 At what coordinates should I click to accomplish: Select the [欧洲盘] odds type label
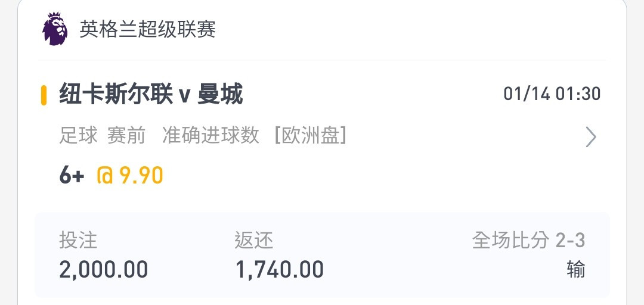coord(310,135)
